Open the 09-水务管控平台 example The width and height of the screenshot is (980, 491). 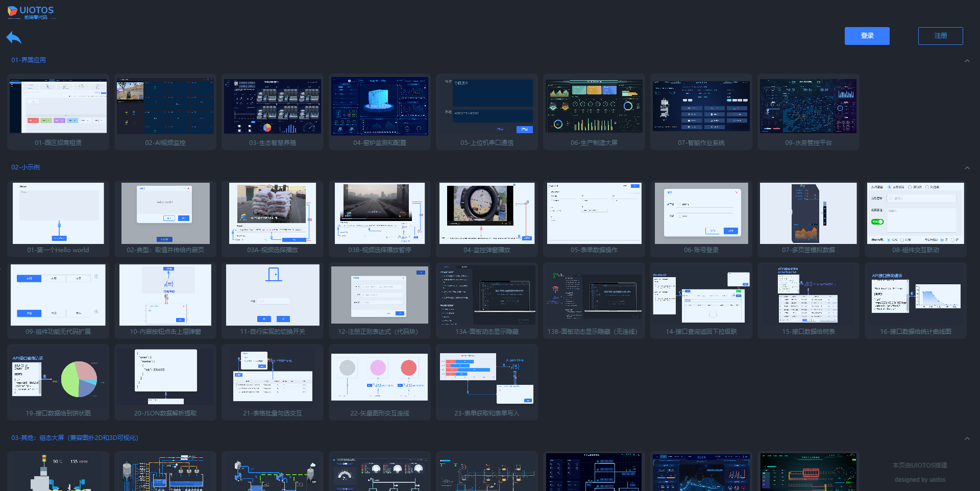[x=808, y=107]
